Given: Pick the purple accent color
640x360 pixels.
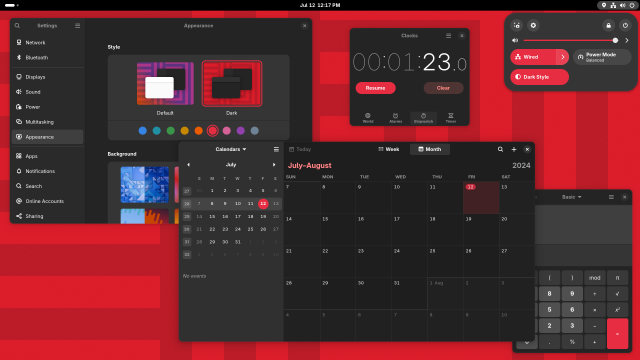Looking at the screenshot, I should coord(241,131).
